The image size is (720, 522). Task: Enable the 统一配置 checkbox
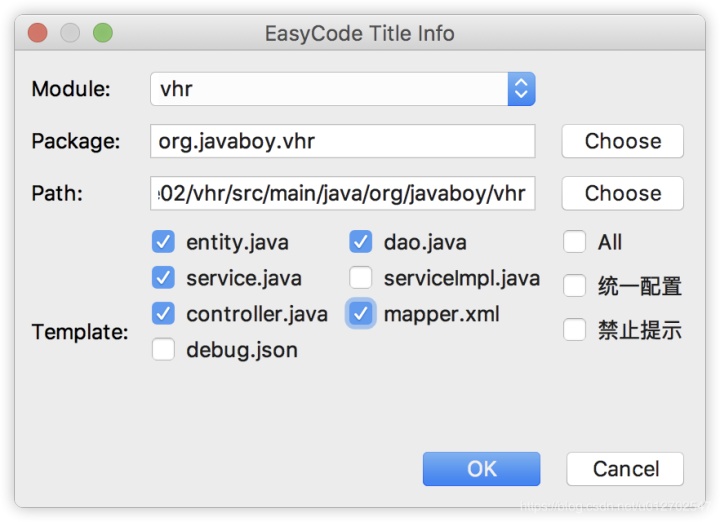574,286
